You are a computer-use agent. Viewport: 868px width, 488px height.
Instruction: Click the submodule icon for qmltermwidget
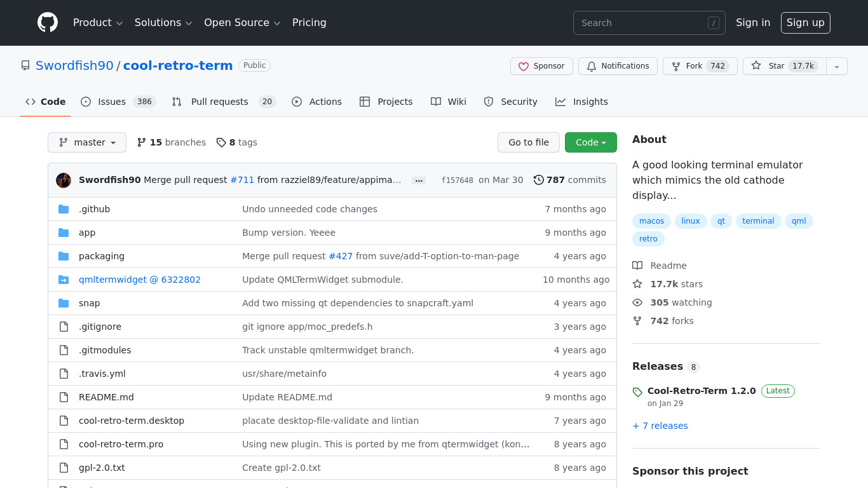64,280
